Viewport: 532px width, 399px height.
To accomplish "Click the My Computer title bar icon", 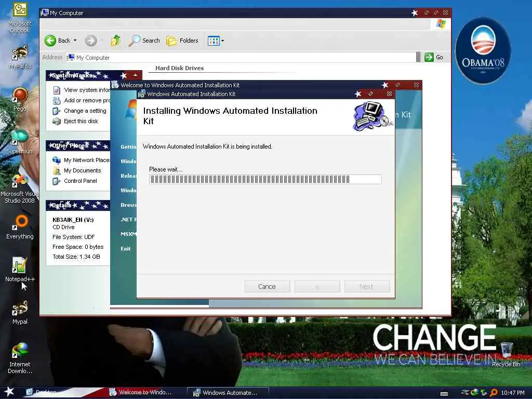I will tap(45, 13).
